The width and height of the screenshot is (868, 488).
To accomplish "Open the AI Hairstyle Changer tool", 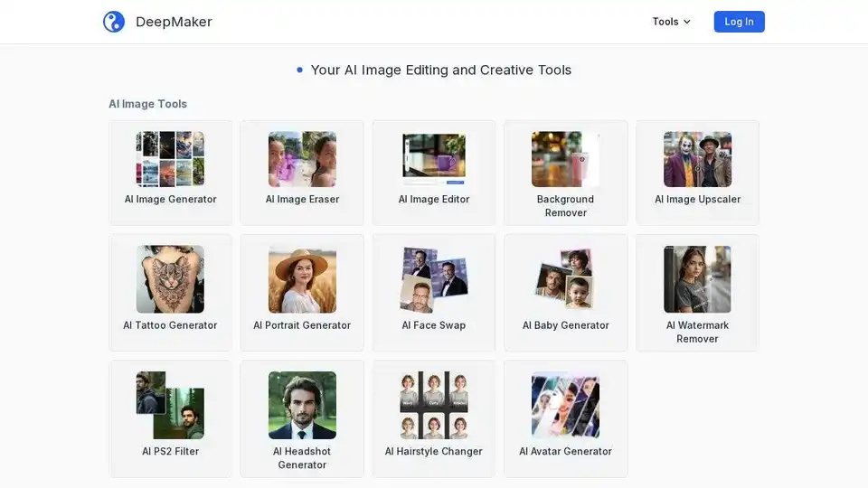I will pyautogui.click(x=434, y=418).
